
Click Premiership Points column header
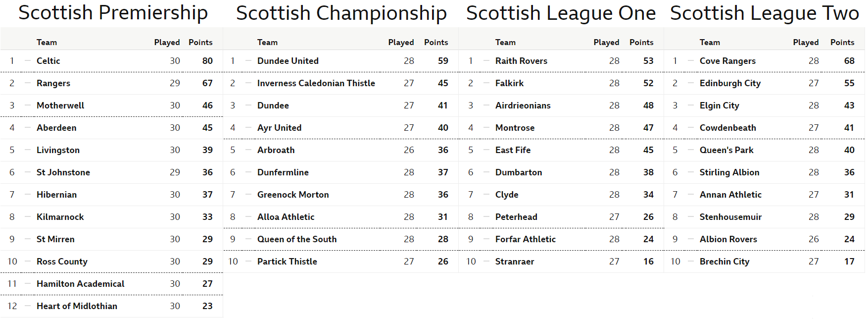pyautogui.click(x=200, y=43)
